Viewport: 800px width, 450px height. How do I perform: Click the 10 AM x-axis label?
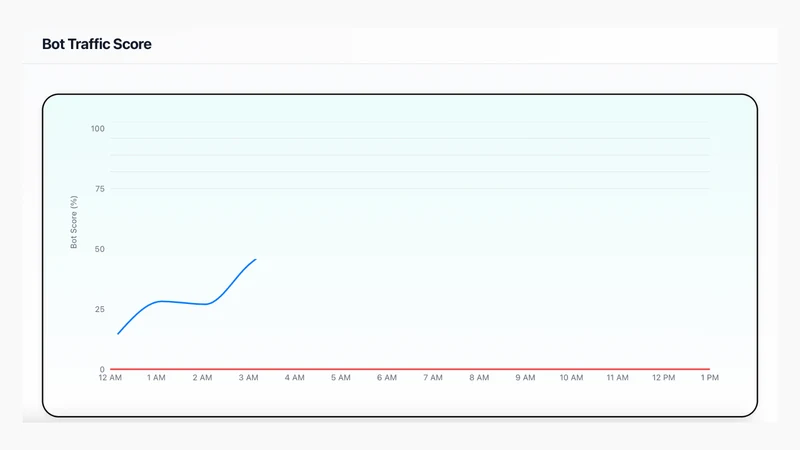pos(571,378)
